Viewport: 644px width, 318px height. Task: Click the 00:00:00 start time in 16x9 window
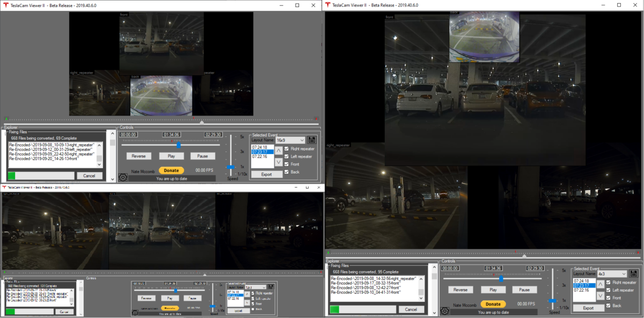click(128, 134)
